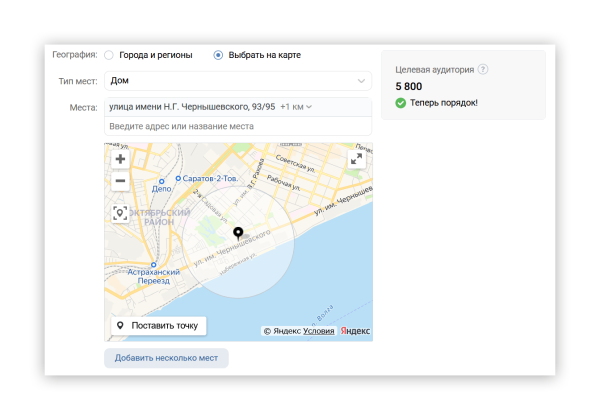Open the Yandex 'Условия' terms link
Screen dimensions: 600x420
click(319, 331)
